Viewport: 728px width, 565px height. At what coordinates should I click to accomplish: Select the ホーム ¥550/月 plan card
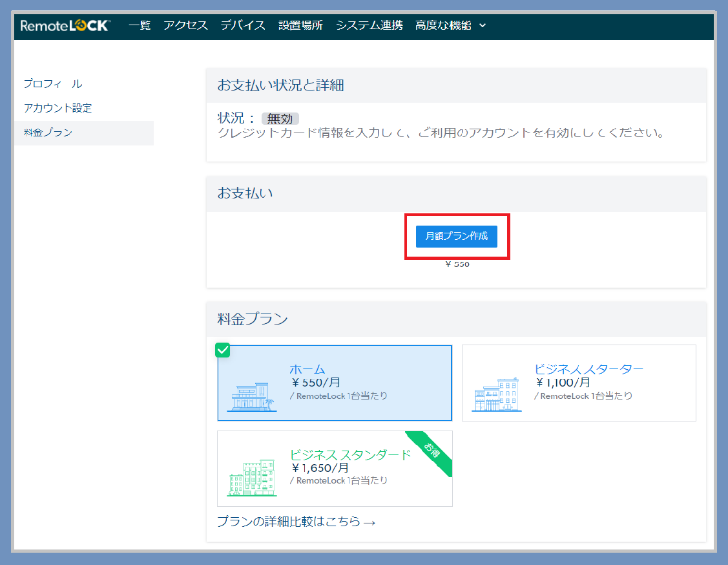coord(335,383)
